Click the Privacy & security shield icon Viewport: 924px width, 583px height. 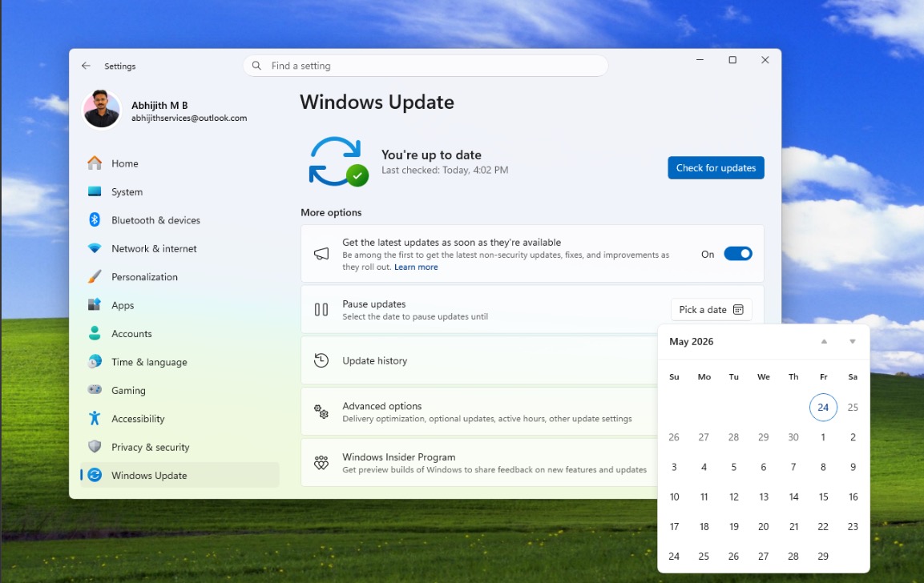click(95, 446)
